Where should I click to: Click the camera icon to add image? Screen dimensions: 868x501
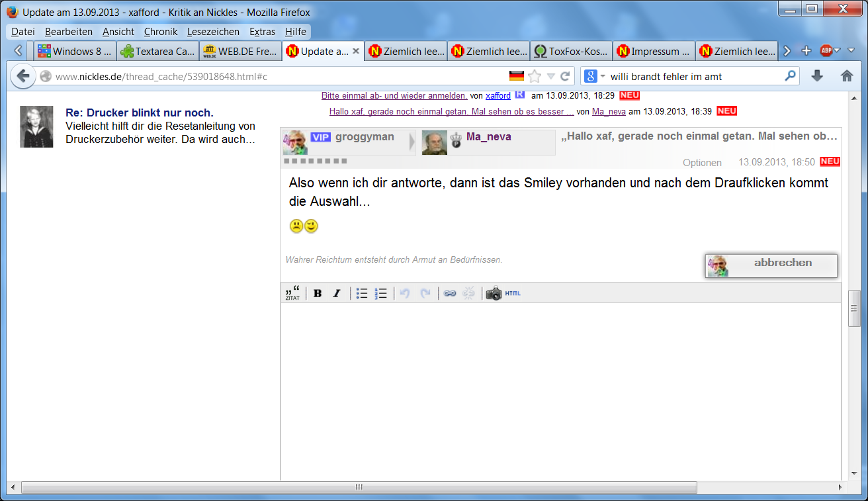coord(494,293)
